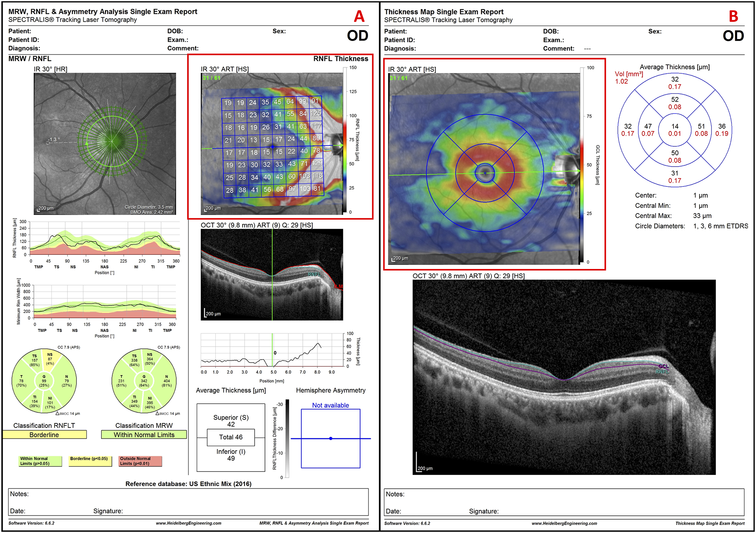Click the green Within Normal Limits MRW classification bar
This screenshot has width=756, height=533.
tap(144, 435)
